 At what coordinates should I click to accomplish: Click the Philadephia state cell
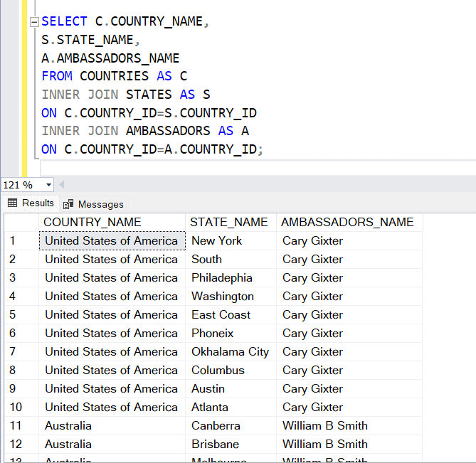231,278
